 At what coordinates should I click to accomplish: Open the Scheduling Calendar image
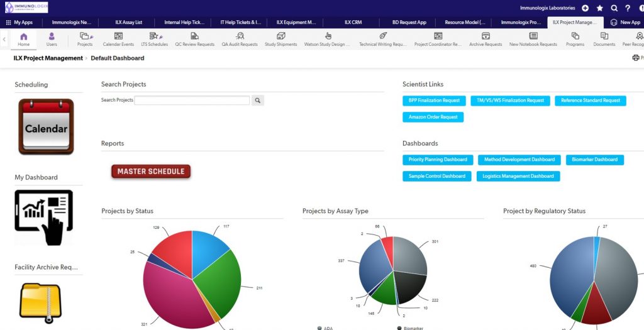tap(46, 126)
